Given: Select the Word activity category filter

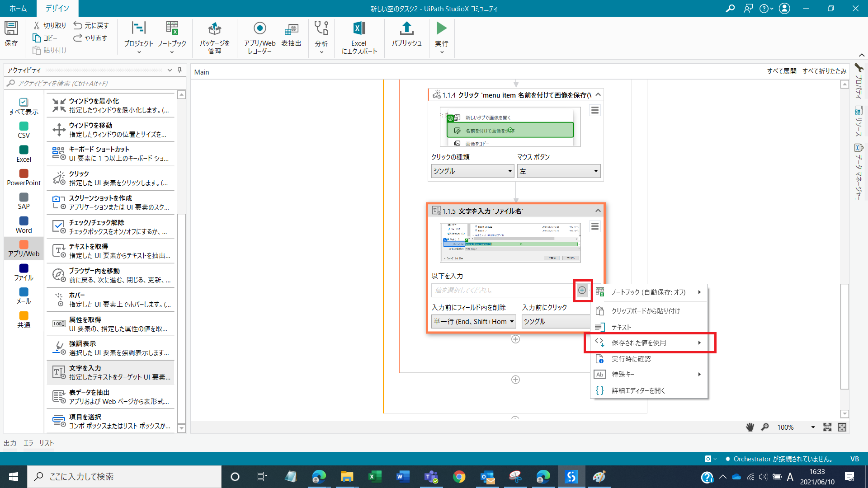Looking at the screenshot, I should [x=24, y=225].
